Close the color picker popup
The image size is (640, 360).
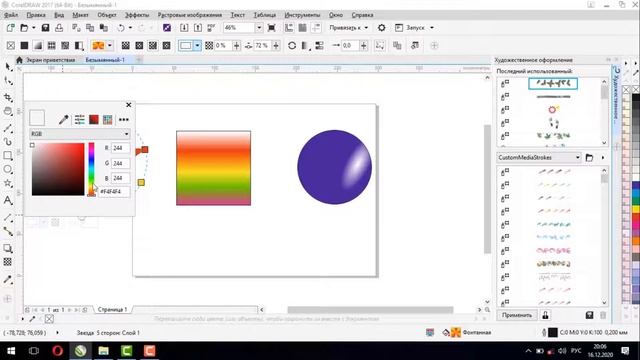point(129,105)
